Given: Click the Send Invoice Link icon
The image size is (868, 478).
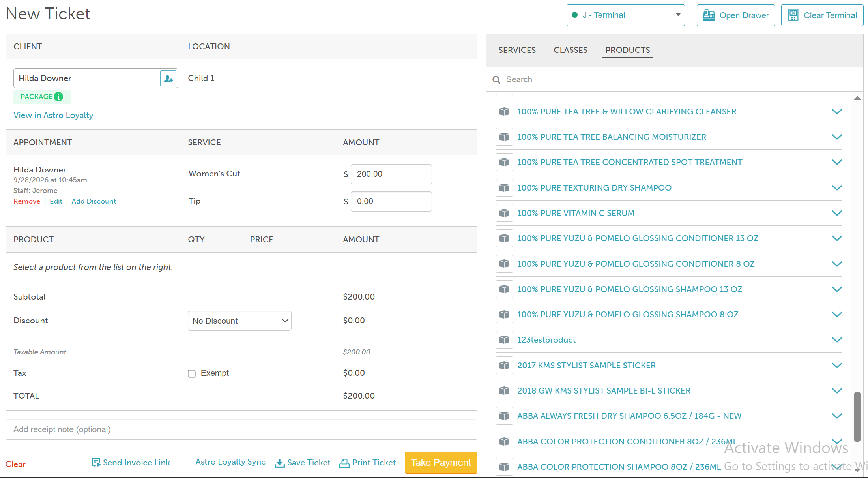Looking at the screenshot, I should pyautogui.click(x=96, y=463).
